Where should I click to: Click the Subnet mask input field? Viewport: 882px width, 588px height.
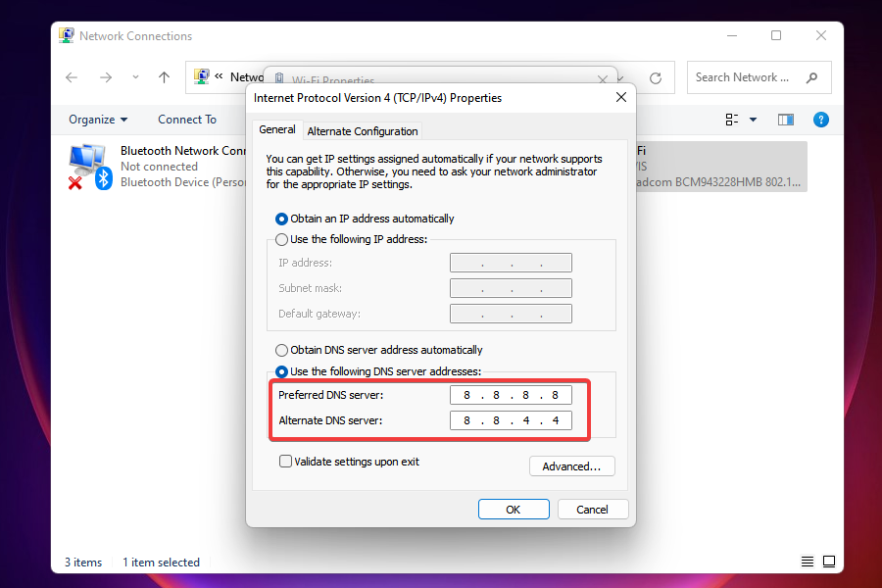pos(511,288)
